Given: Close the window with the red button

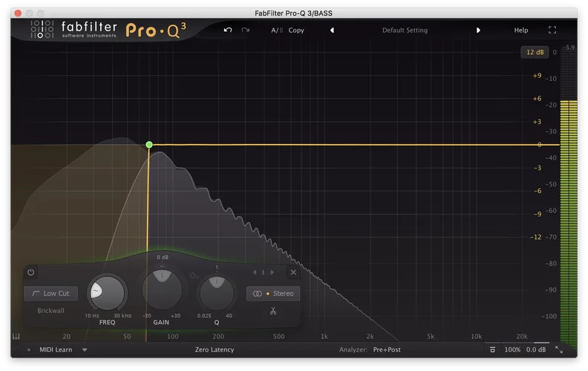Looking at the screenshot, I should click(18, 13).
